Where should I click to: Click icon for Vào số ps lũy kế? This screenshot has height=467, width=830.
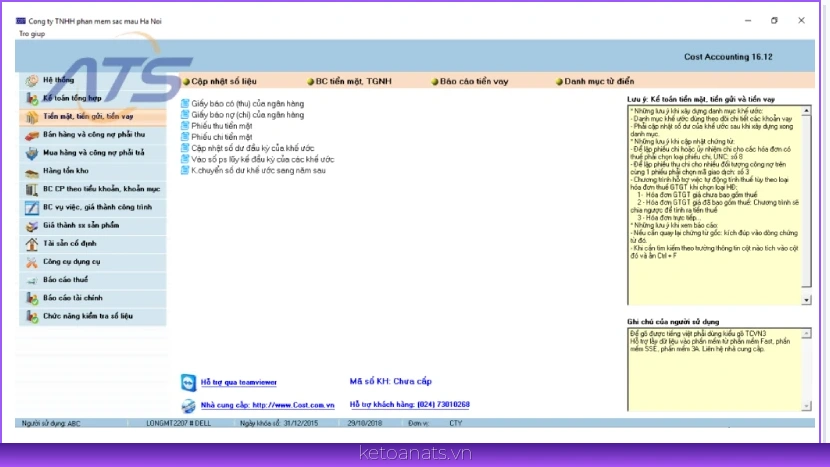pyautogui.click(x=185, y=159)
